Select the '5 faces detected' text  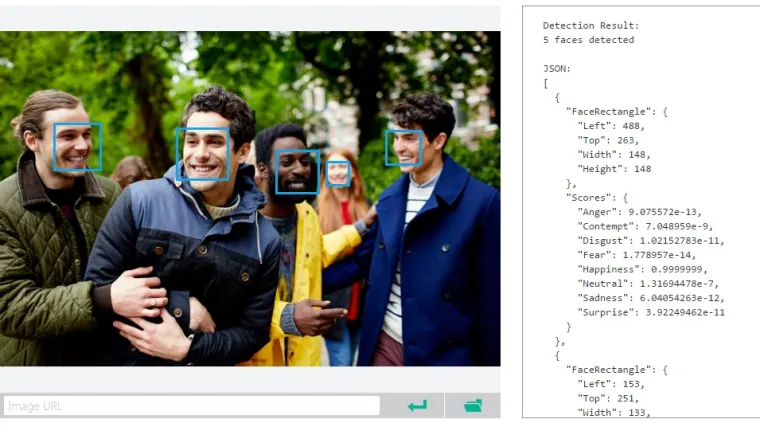tap(588, 40)
